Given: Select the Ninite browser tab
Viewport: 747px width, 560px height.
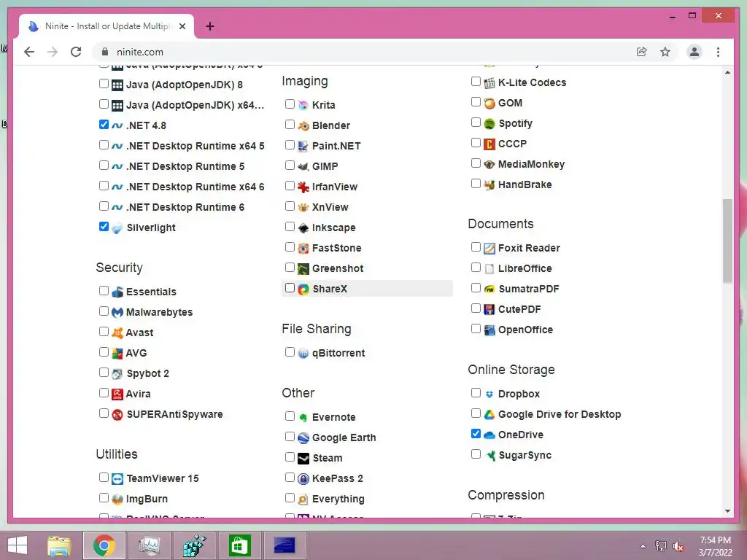Looking at the screenshot, I should point(107,26).
